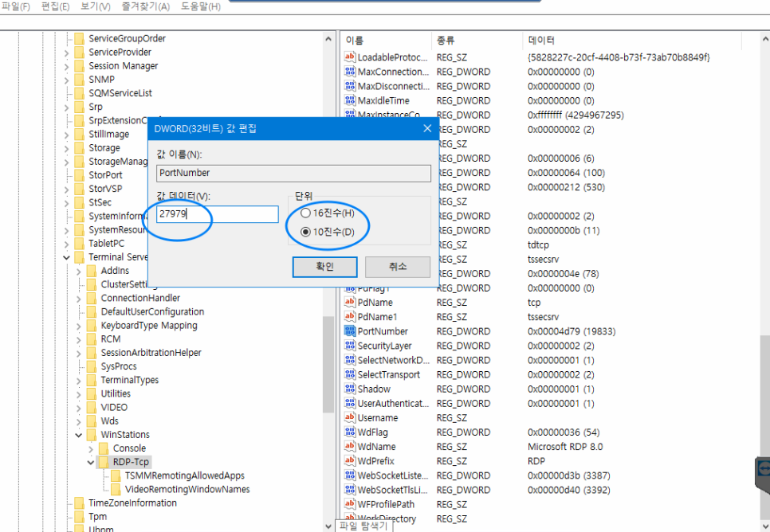Click the Console folder icon
This screenshot has width=770, height=532.
click(103, 448)
